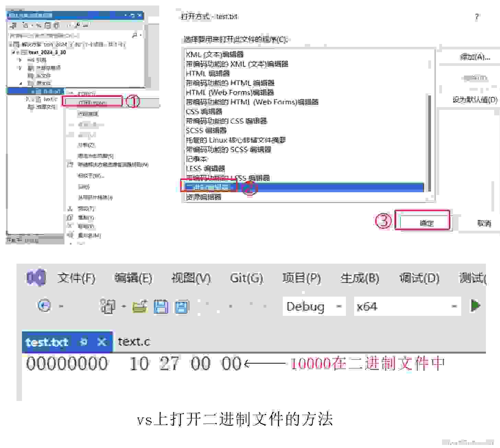
Task: Click Solution Explorer properties wrench icon
Action: pos(78,25)
